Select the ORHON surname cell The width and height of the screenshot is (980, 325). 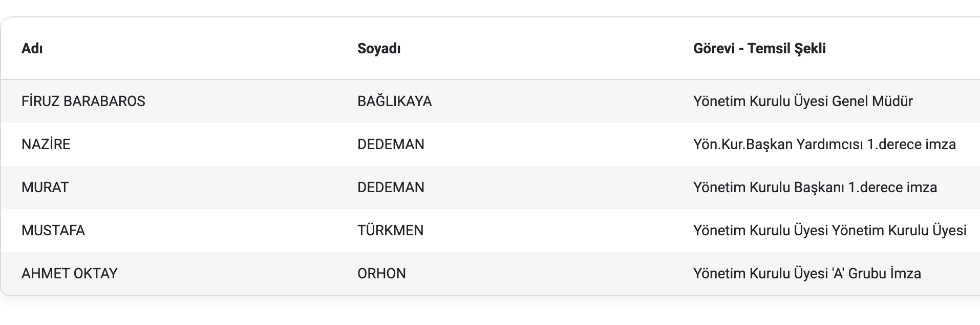coord(381,273)
